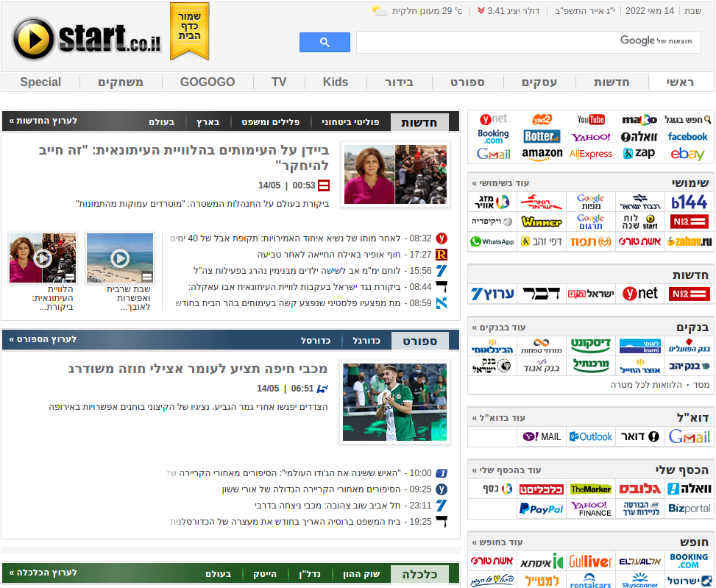Expand עוד בכסף שלי more link
Viewport: 716px width, 588px height.
pos(507,470)
